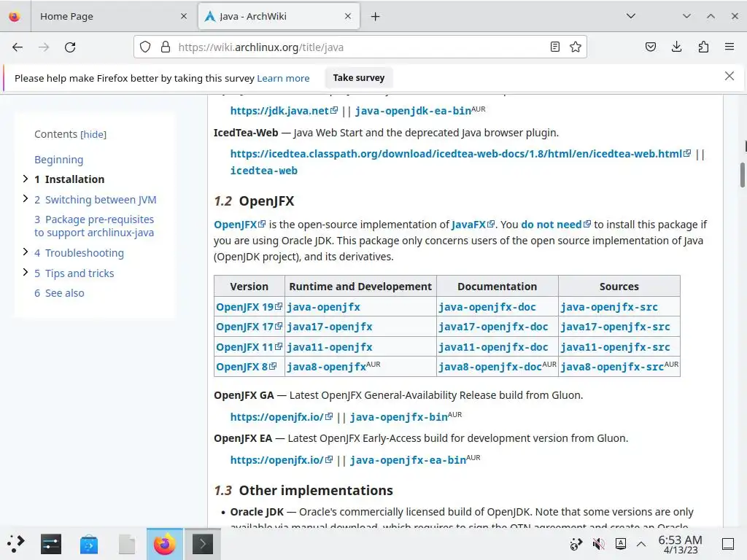Open OpenJFX 17 version link
The width and height of the screenshot is (747, 560).
tap(249, 327)
